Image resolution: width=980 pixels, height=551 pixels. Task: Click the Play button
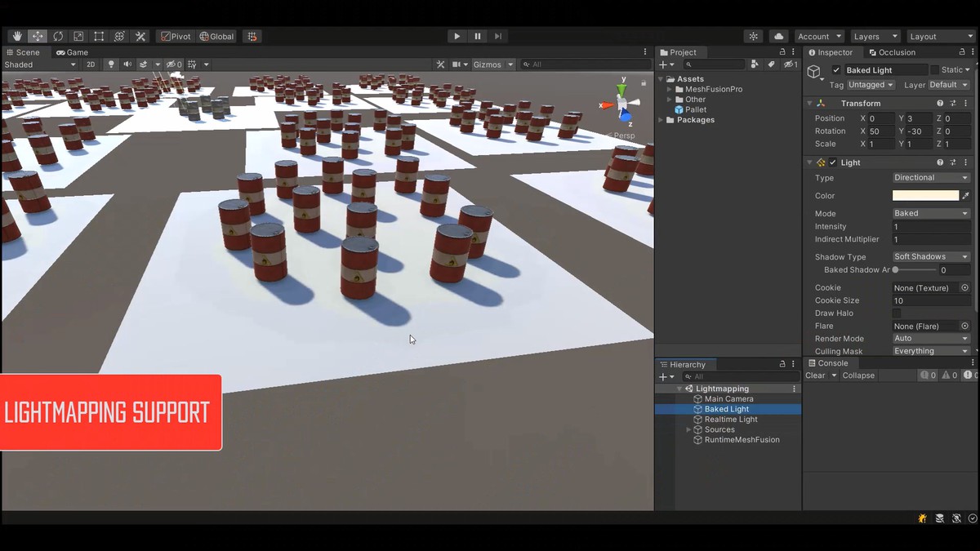457,36
